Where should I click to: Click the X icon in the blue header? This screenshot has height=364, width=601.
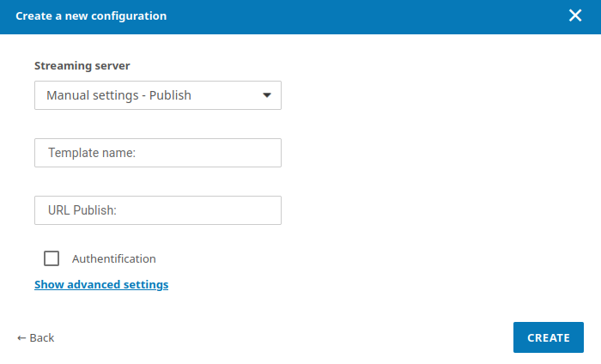click(x=575, y=15)
